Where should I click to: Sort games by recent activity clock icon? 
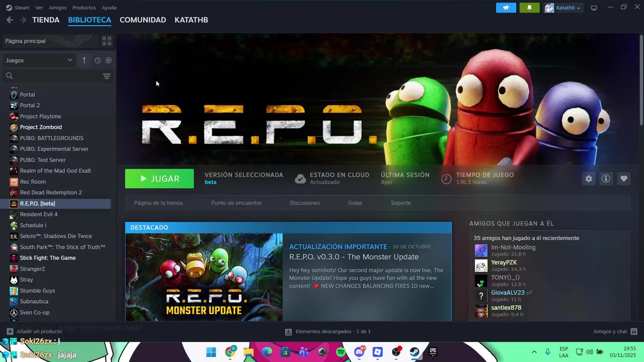tap(98, 60)
